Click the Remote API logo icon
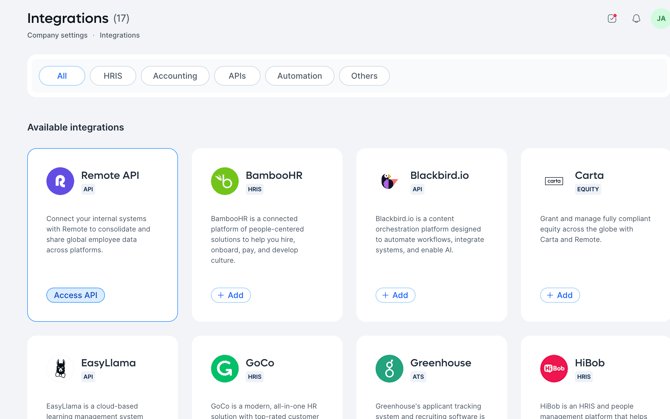Image resolution: width=670 pixels, height=419 pixels. click(60, 181)
